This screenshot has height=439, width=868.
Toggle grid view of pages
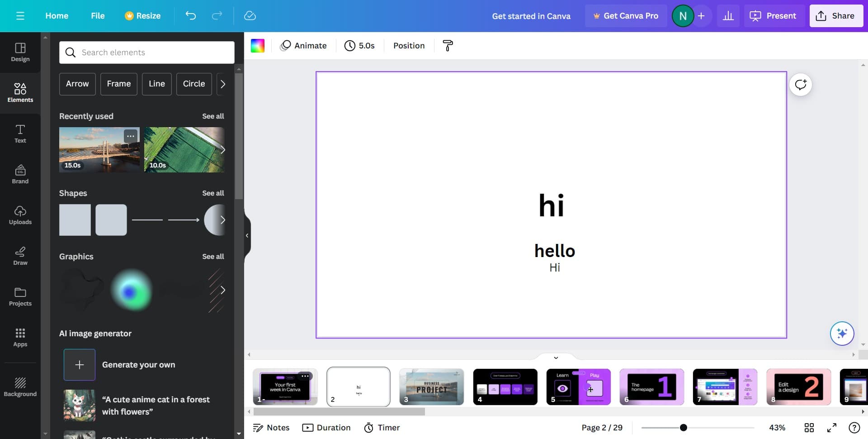[x=809, y=428]
